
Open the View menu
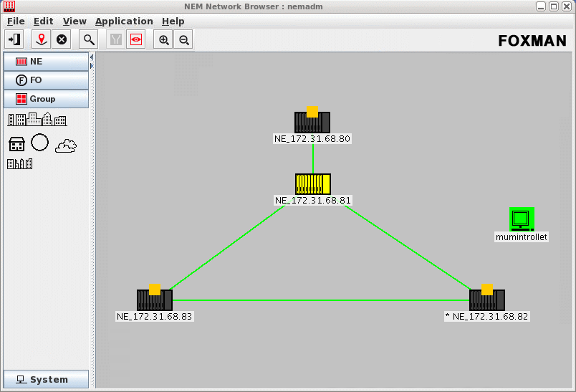tap(75, 21)
